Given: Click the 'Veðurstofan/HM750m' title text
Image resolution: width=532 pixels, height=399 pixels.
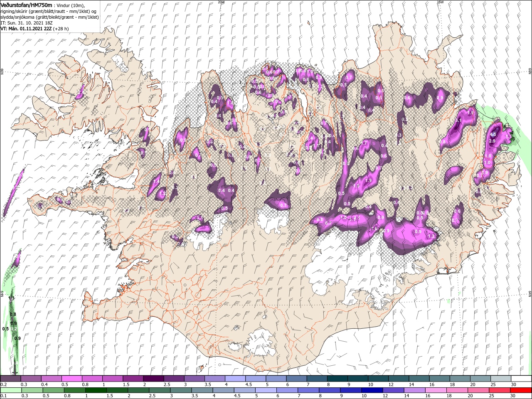Looking at the screenshot, I should coord(26,5).
